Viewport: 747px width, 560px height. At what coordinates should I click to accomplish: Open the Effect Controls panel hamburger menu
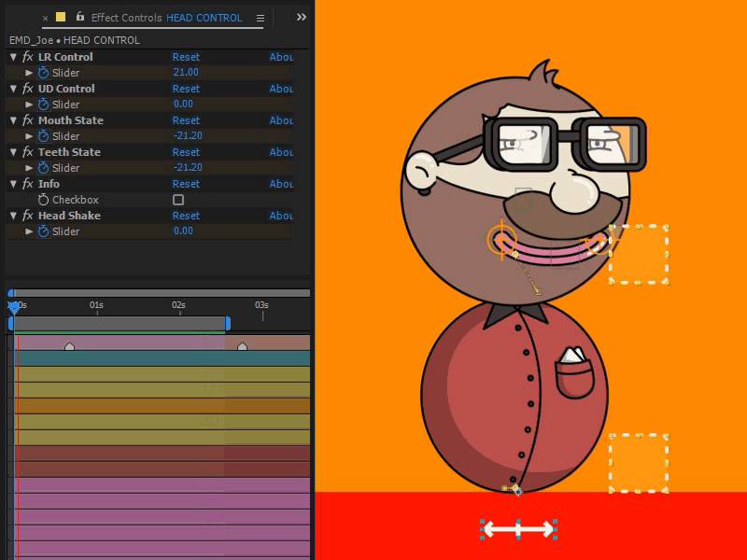coord(259,17)
